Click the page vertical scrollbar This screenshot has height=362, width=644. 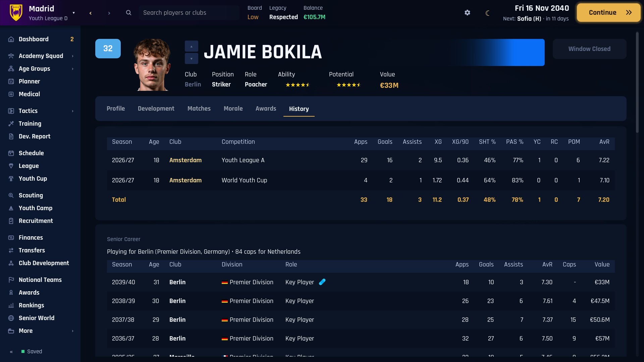point(637,82)
